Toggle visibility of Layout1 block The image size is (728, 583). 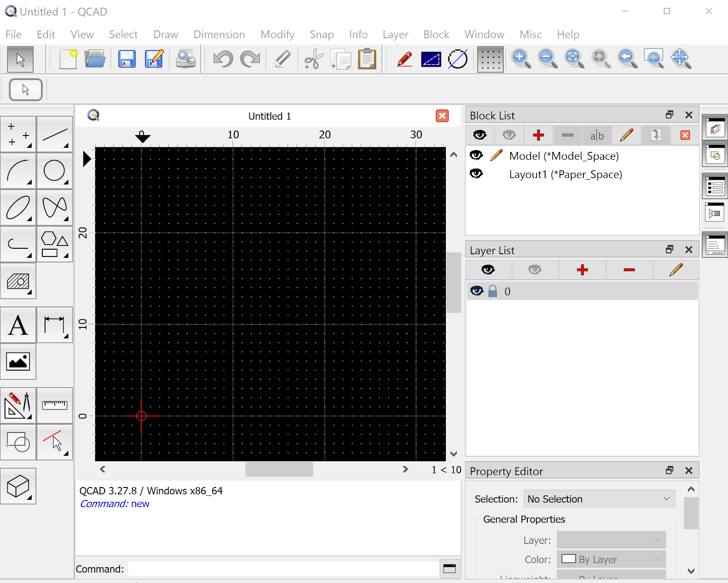pos(476,174)
